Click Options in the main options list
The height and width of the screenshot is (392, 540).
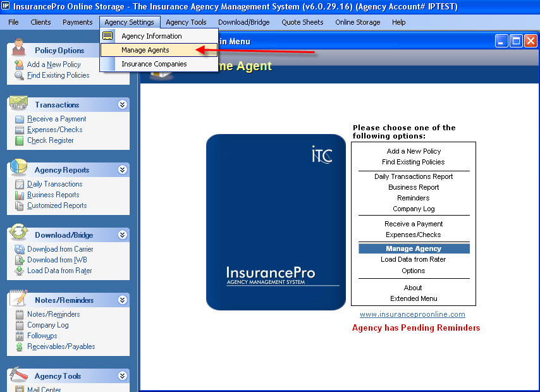(414, 271)
